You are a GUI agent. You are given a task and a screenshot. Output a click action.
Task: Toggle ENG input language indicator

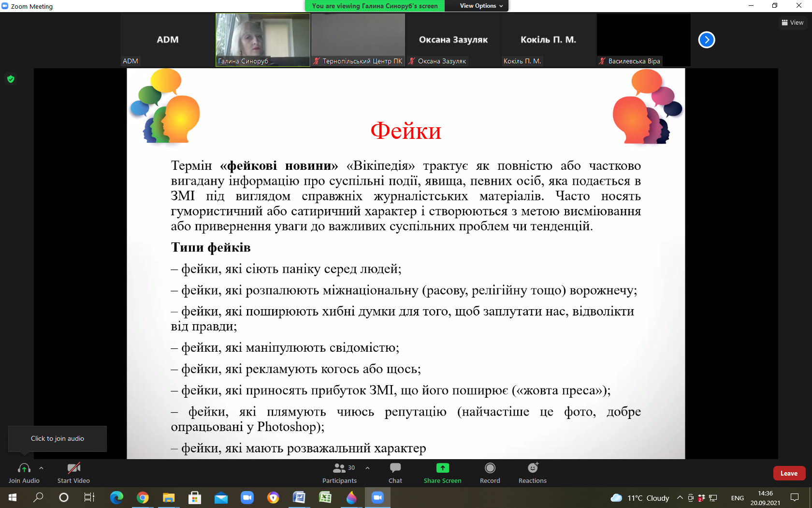coord(737,498)
